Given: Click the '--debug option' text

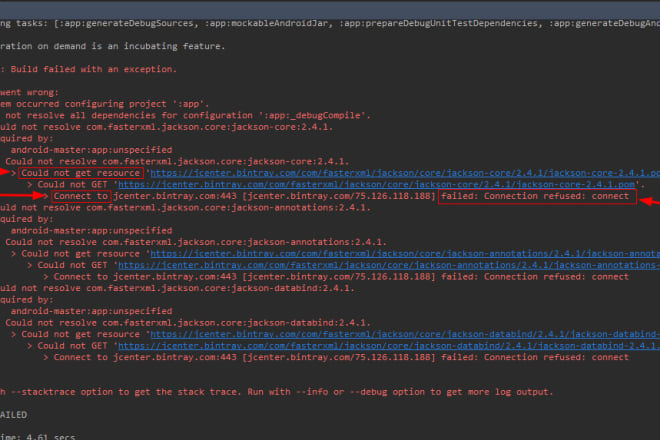Looking at the screenshot, I should click(x=387, y=392).
